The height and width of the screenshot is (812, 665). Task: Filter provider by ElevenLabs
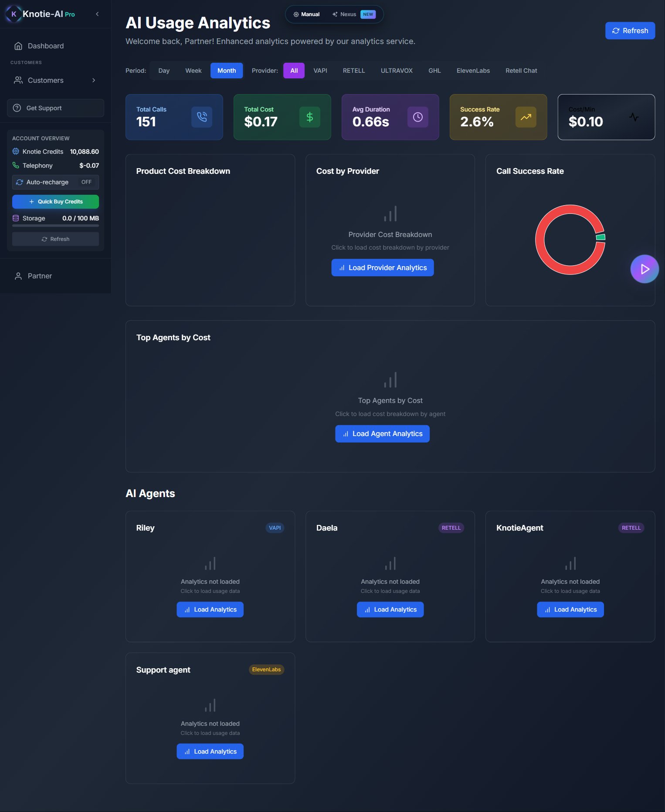point(473,71)
